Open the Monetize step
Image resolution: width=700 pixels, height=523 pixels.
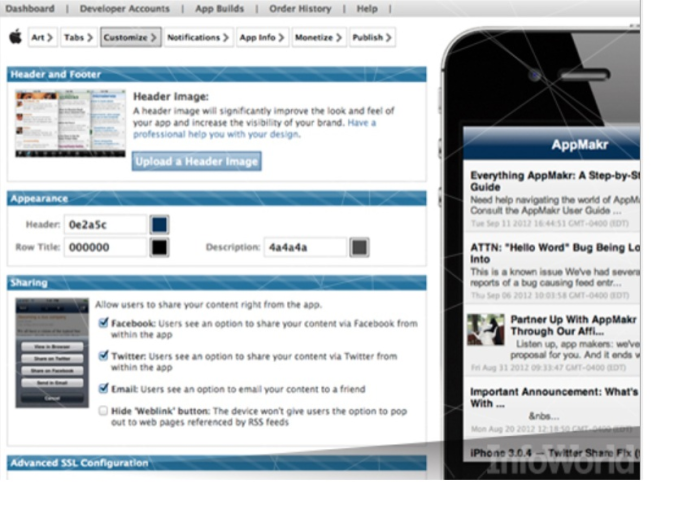point(318,37)
